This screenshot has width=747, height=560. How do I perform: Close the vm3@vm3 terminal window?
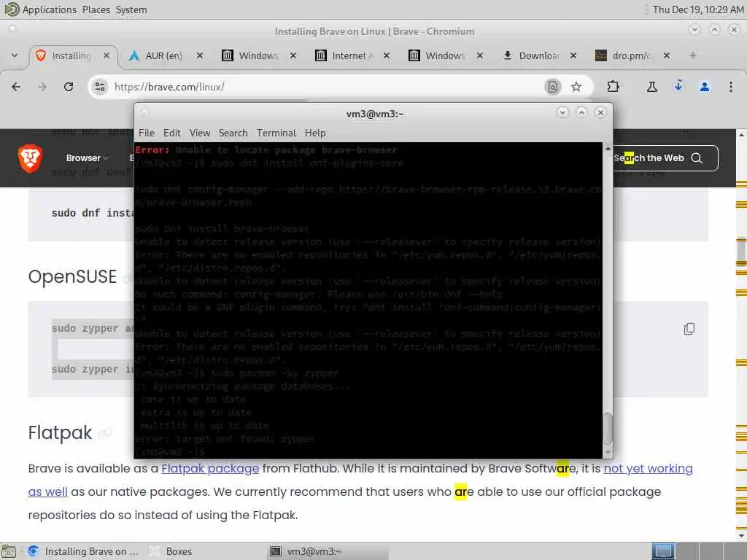601,112
